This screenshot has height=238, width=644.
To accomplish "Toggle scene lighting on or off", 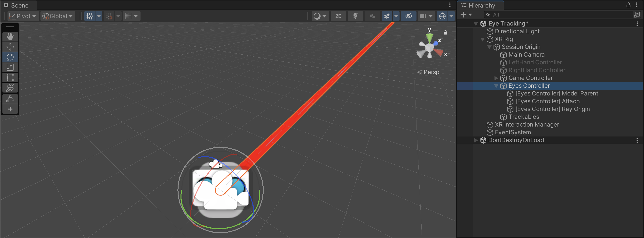I will (355, 16).
